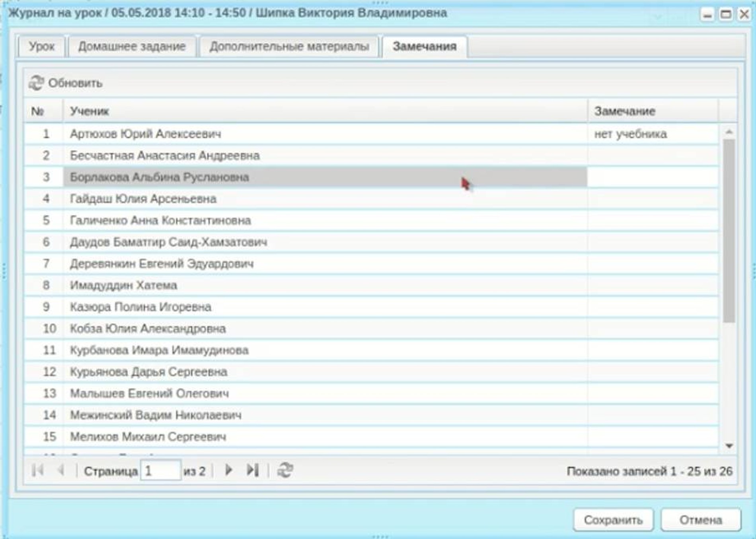This screenshot has width=756, height=539.
Task: Open the Дополнительные материалы tab
Action: tap(289, 47)
